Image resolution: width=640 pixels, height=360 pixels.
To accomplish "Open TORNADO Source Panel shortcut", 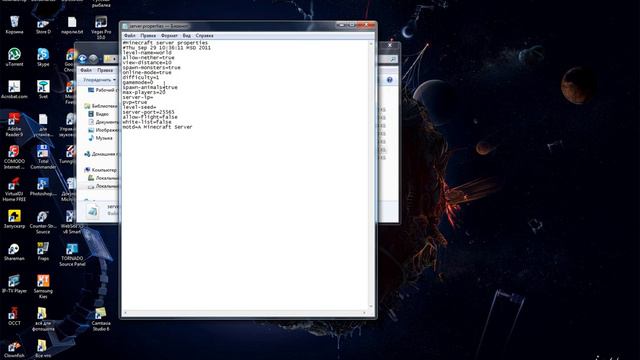I will tap(72, 255).
